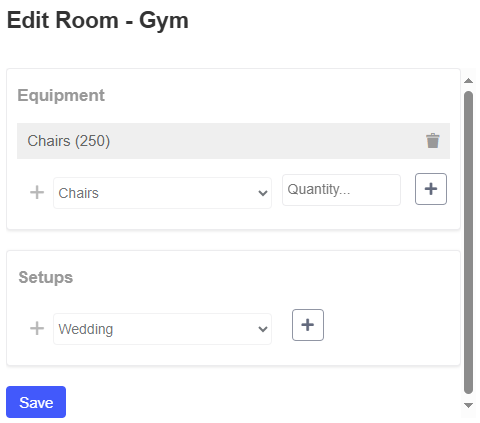Image resolution: width=480 pixels, height=423 pixels.
Task: Expand the chevron on the Wedding select box
Action: pyautogui.click(x=263, y=329)
